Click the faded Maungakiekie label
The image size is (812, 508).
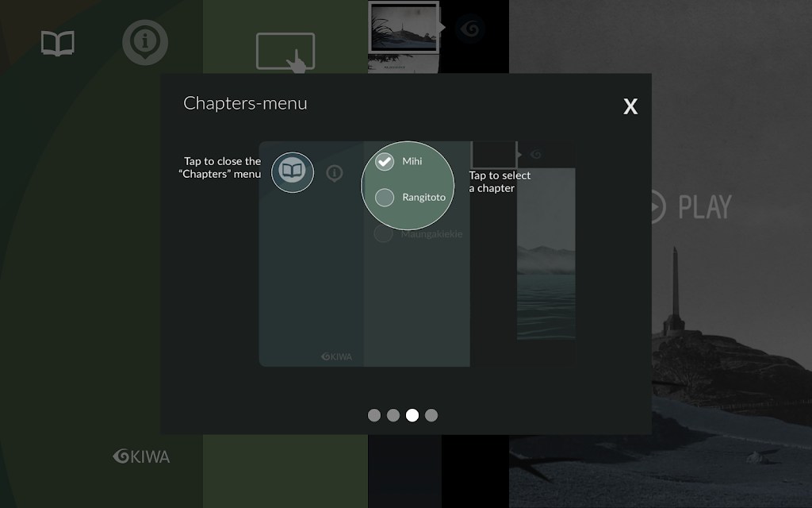(x=431, y=234)
